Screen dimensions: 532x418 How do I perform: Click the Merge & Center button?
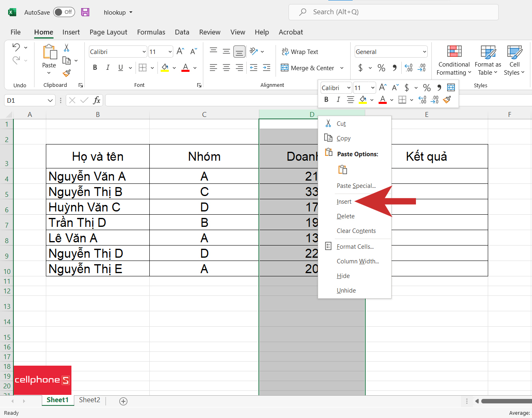point(308,68)
